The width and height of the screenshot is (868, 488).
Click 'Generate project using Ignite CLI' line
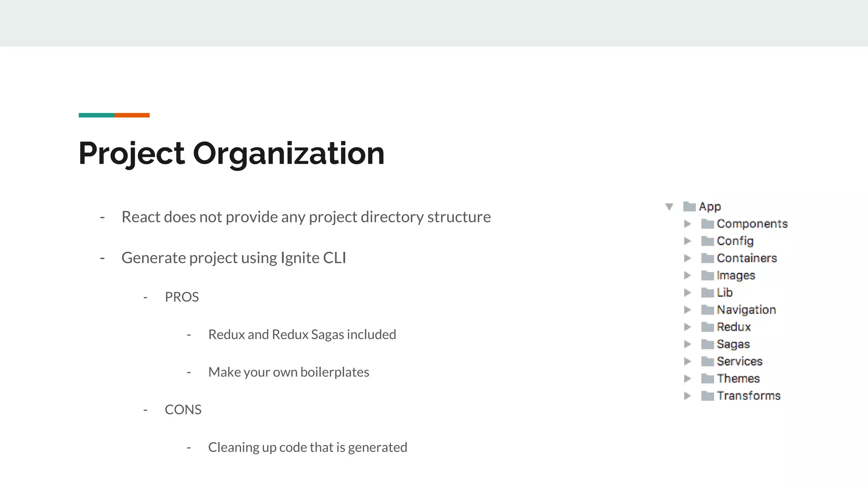pyautogui.click(x=234, y=258)
